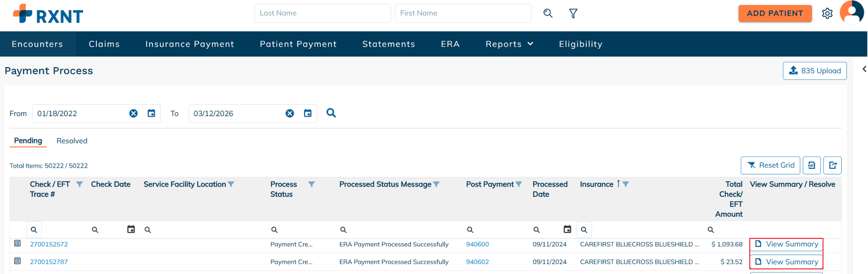Open the Insurance Payment menu
This screenshot has height=274, width=868.
click(189, 44)
